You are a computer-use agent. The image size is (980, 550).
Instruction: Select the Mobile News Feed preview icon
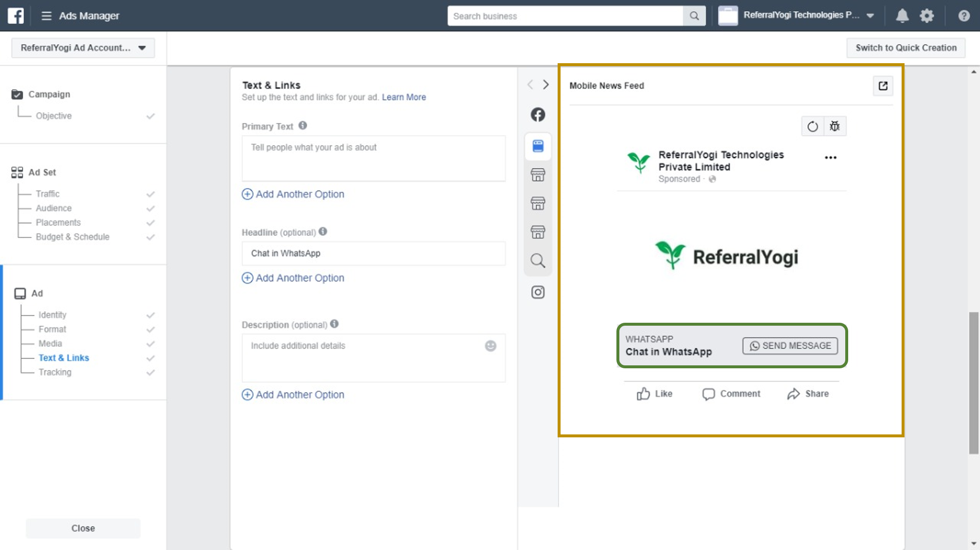(x=538, y=146)
